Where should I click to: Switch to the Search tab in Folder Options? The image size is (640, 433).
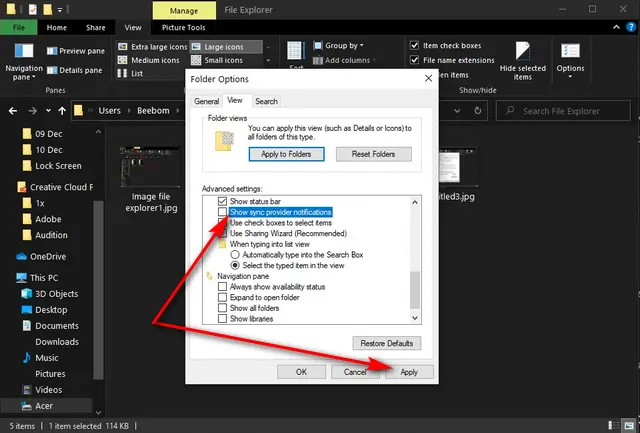coord(266,101)
